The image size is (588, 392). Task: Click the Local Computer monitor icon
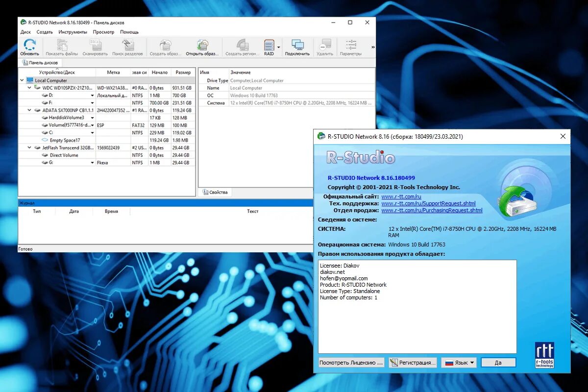pos(30,80)
